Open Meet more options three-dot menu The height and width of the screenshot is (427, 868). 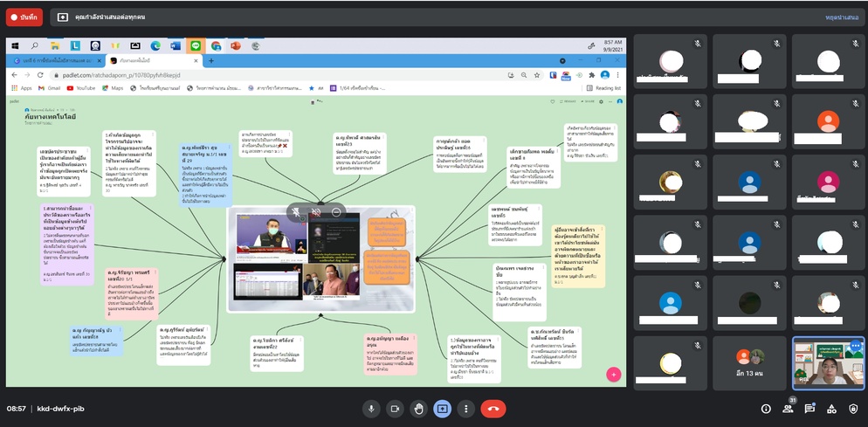click(466, 409)
